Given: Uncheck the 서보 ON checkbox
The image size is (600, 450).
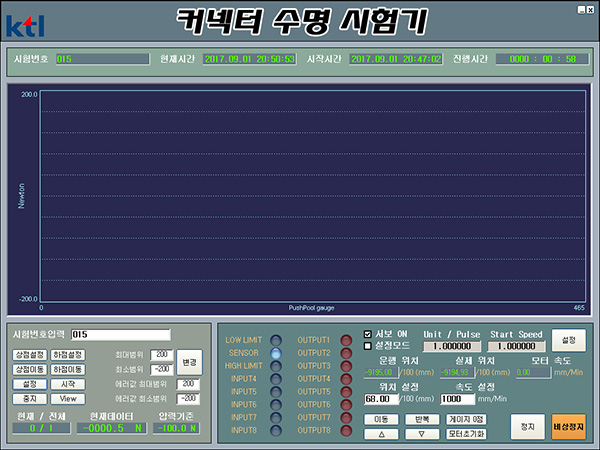Looking at the screenshot, I should [367, 334].
